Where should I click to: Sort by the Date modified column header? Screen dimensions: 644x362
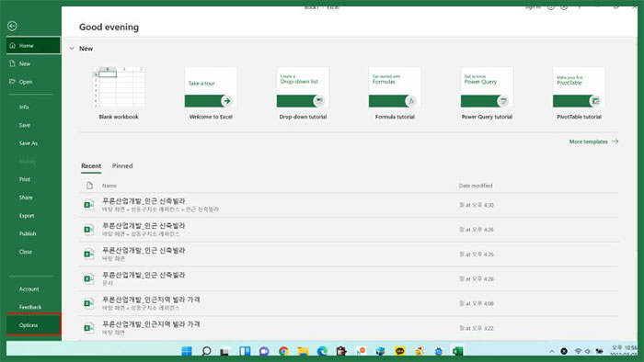pos(476,186)
